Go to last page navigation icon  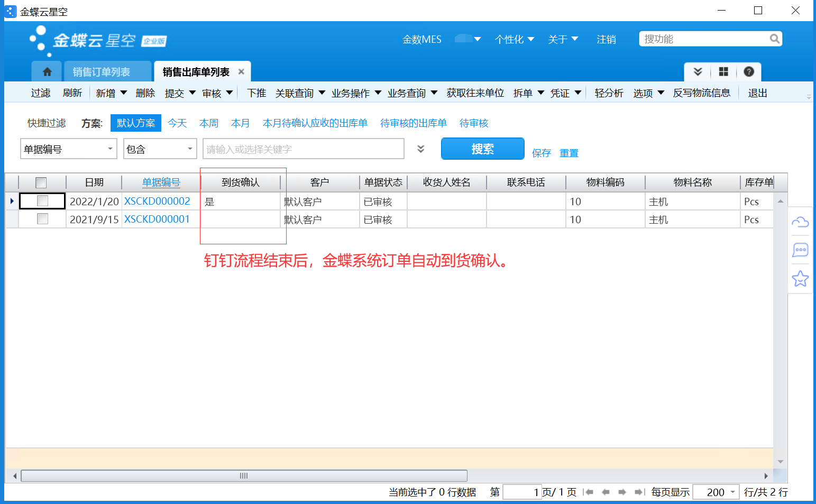click(x=640, y=492)
